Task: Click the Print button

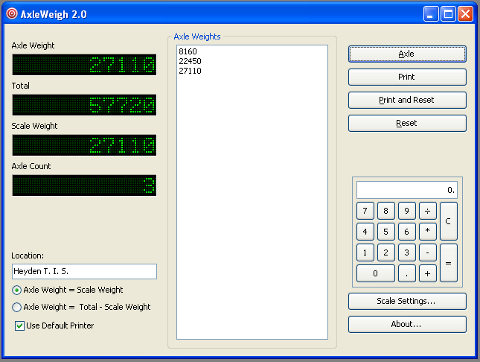Action: point(407,77)
